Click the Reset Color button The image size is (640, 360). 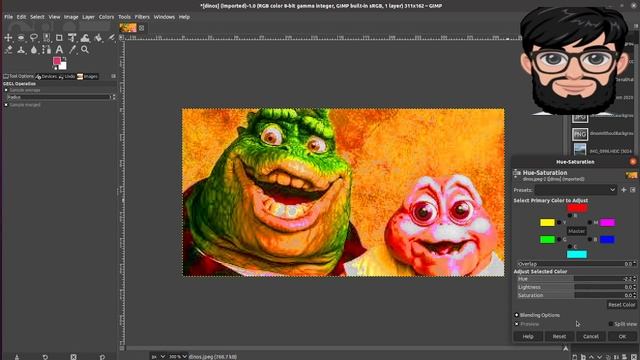click(x=621, y=305)
